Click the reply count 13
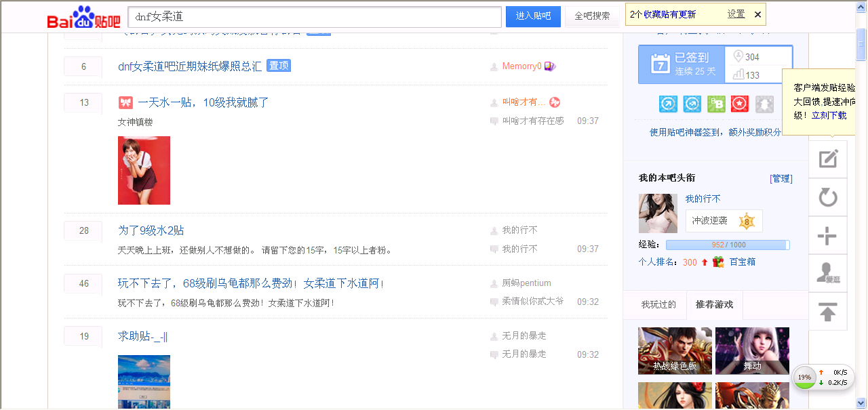The width and height of the screenshot is (868, 410). point(83,103)
